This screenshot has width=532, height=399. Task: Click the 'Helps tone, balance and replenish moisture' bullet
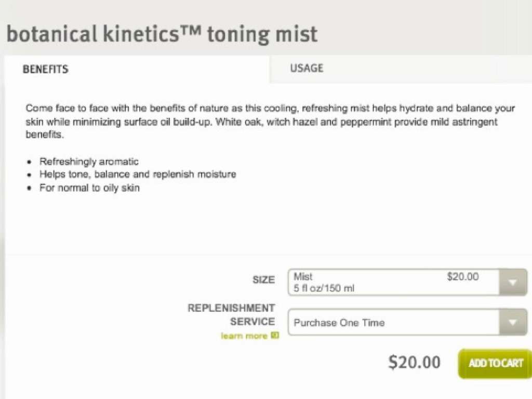[x=138, y=175]
